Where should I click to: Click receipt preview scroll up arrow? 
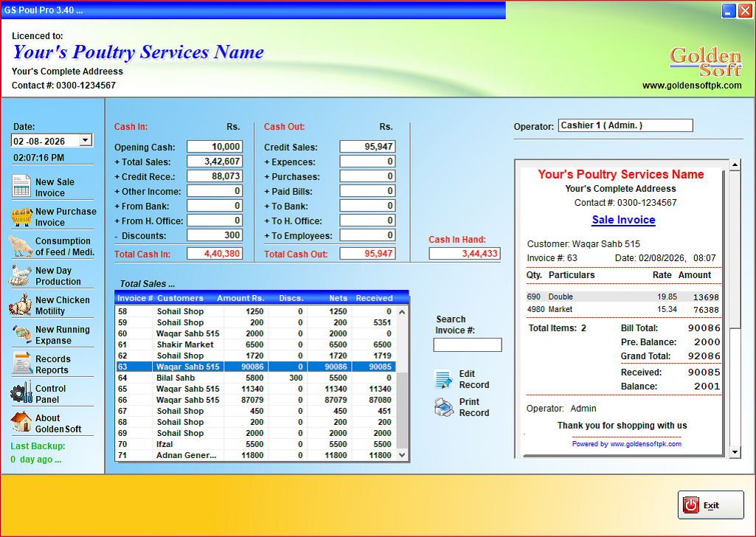tap(735, 164)
